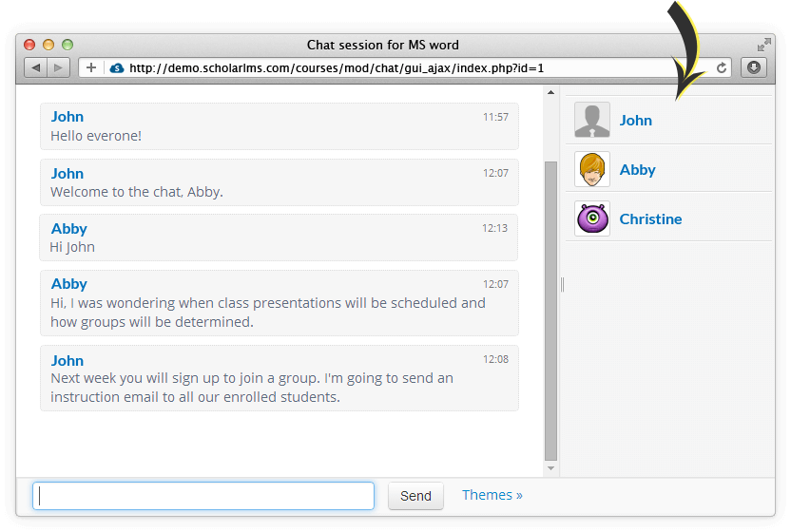Click Abby's name on class presentations message
The image size is (791, 532).
[x=69, y=284]
